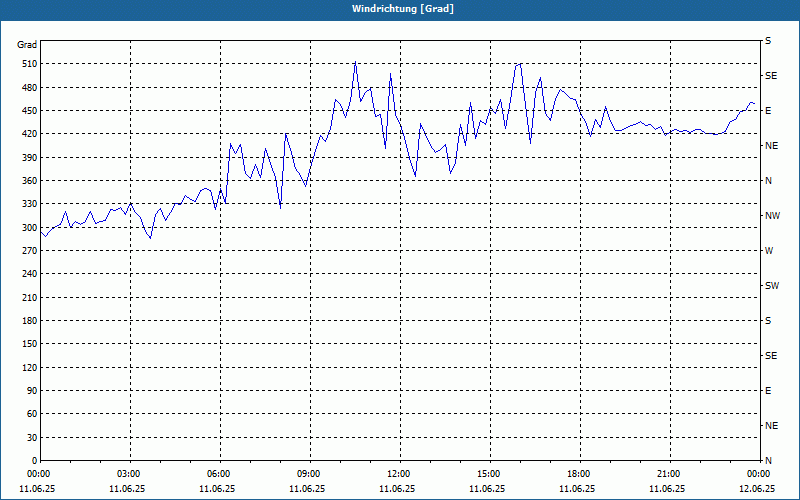Click the N compass label level with 0
Screen dimensions: 800x500
tap(768, 461)
